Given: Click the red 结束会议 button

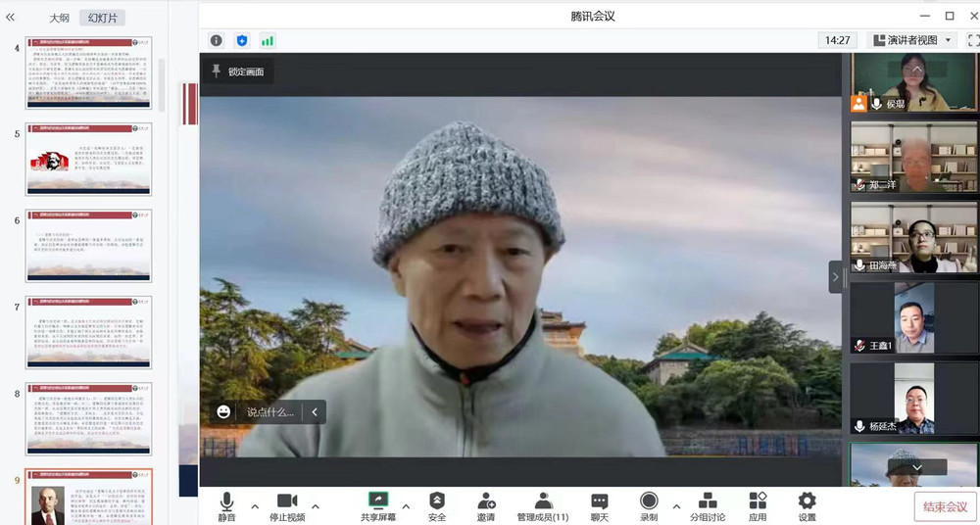Looking at the screenshot, I should pos(943,506).
